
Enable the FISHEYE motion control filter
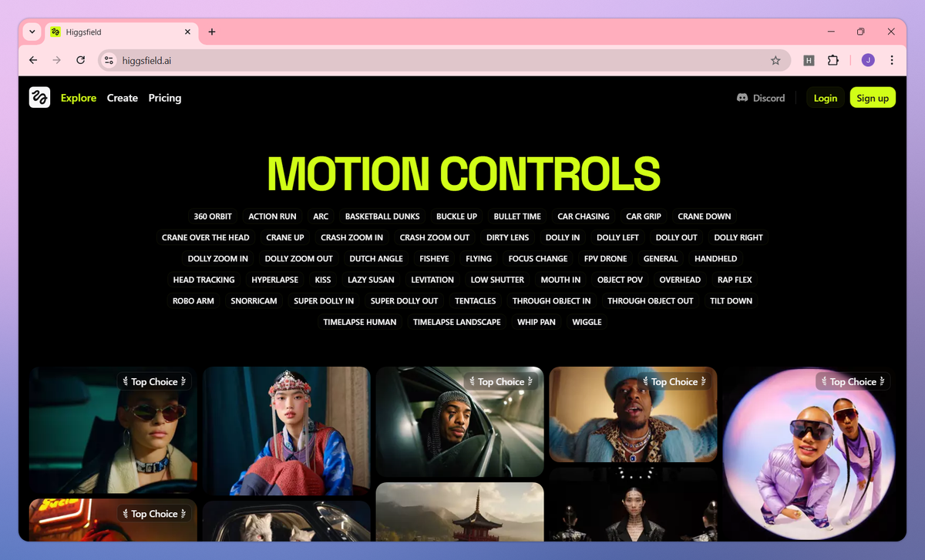[x=434, y=258]
